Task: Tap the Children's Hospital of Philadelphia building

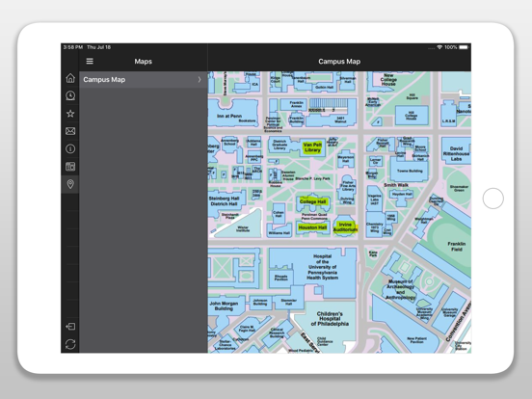Action: tap(330, 319)
